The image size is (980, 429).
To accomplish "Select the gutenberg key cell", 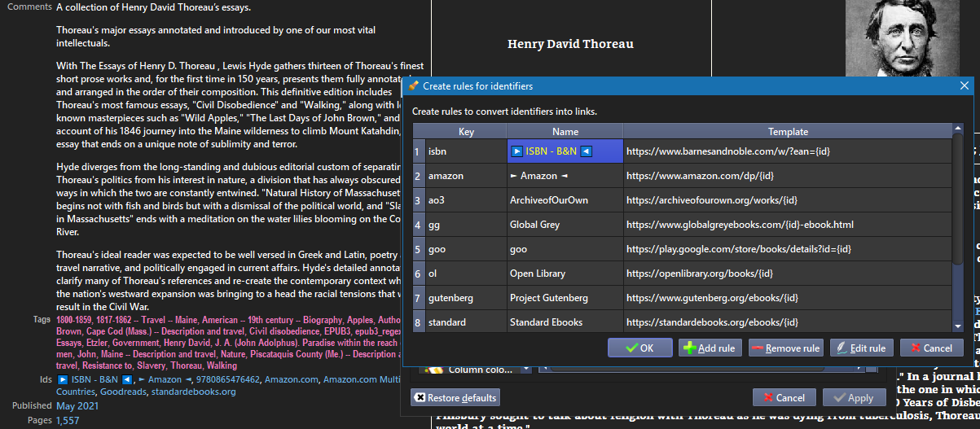I will coord(466,298).
